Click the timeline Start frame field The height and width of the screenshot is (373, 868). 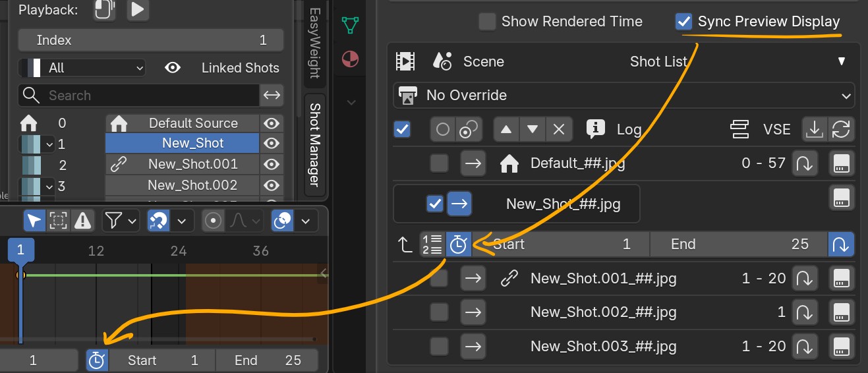(162, 360)
